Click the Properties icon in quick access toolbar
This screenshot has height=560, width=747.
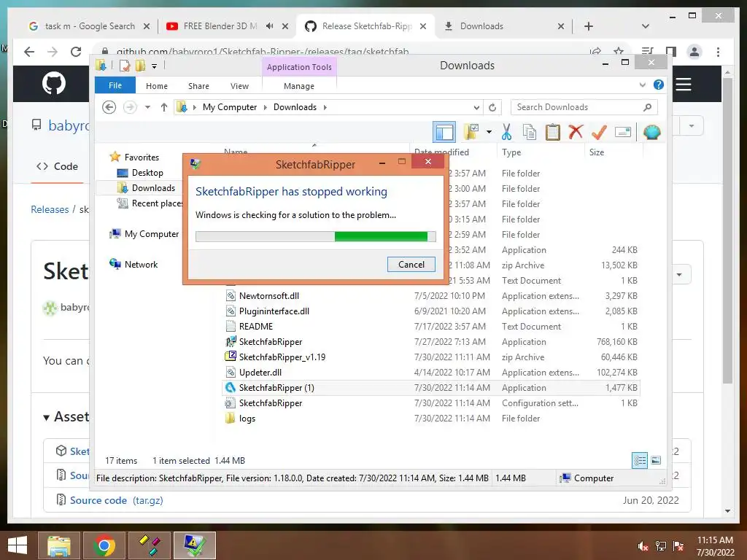124,66
